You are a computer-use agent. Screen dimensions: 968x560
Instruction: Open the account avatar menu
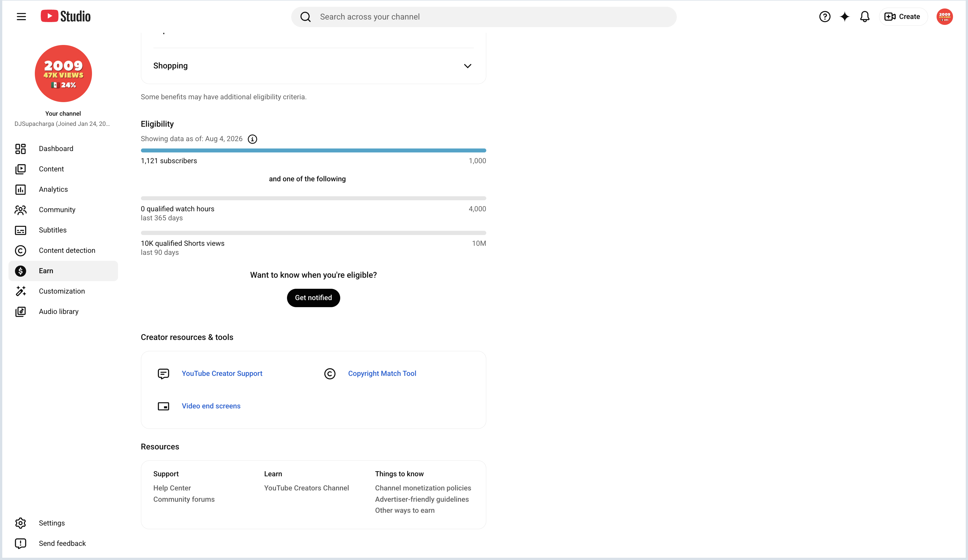pos(944,16)
